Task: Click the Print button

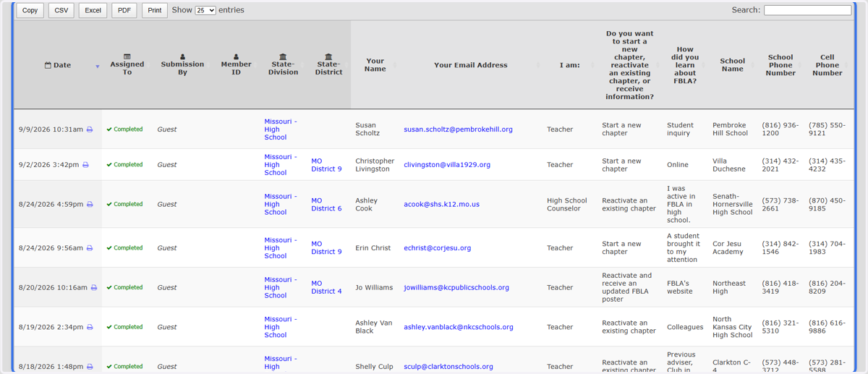Action: tap(155, 11)
